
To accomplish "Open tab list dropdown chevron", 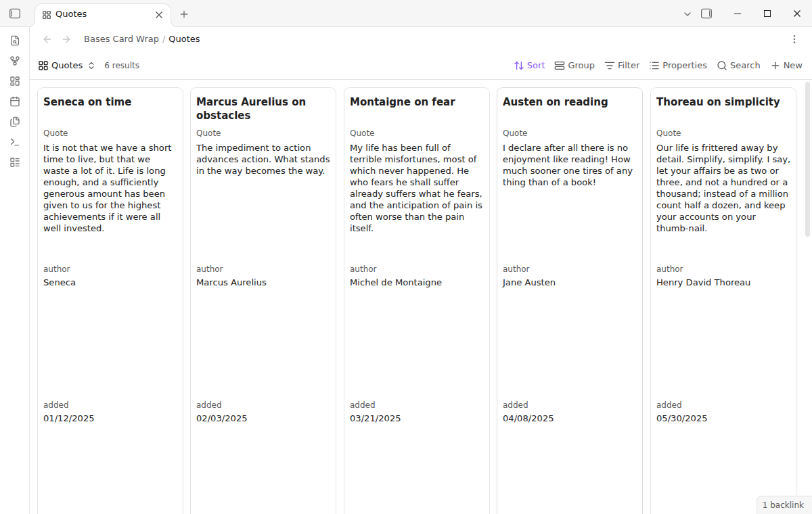I will pyautogui.click(x=687, y=14).
